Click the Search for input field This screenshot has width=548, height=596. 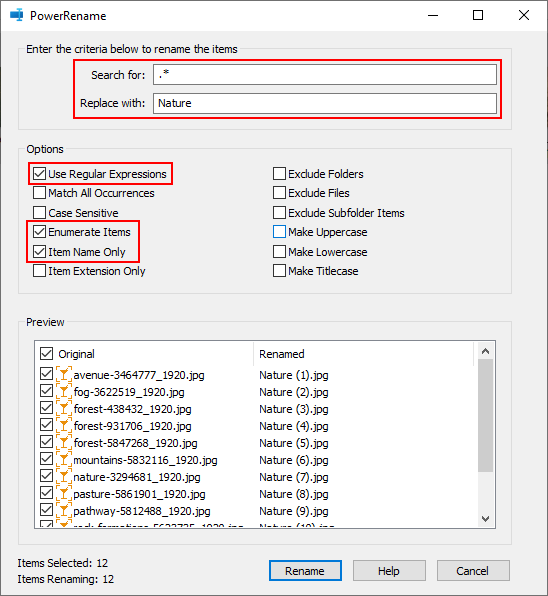click(325, 74)
